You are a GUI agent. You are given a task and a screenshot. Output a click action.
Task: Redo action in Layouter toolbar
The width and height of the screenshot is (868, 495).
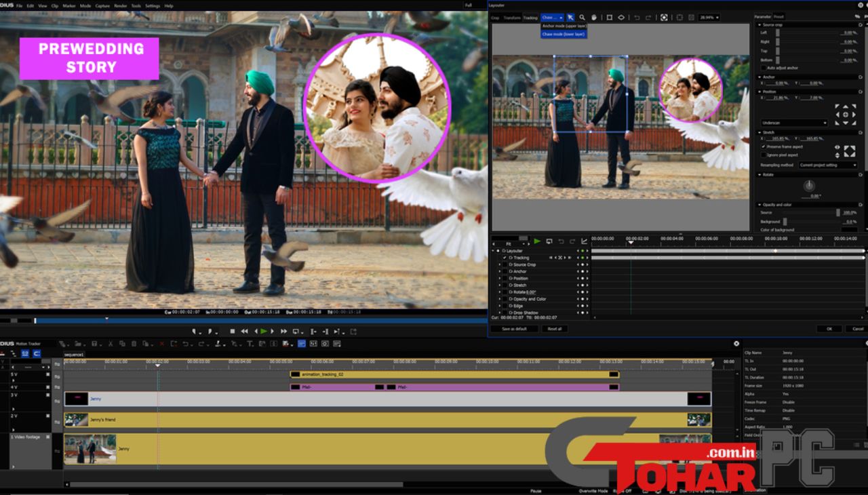(649, 18)
